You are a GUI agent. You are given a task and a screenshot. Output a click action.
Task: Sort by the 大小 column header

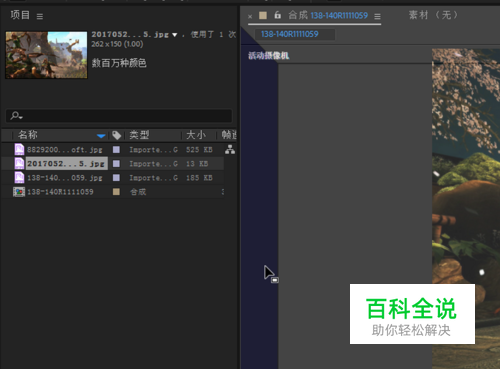(196, 135)
